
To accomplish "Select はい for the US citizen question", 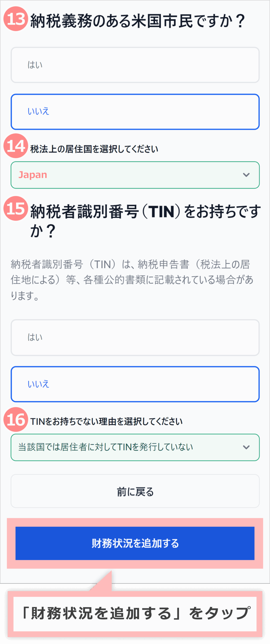I will [135, 65].
